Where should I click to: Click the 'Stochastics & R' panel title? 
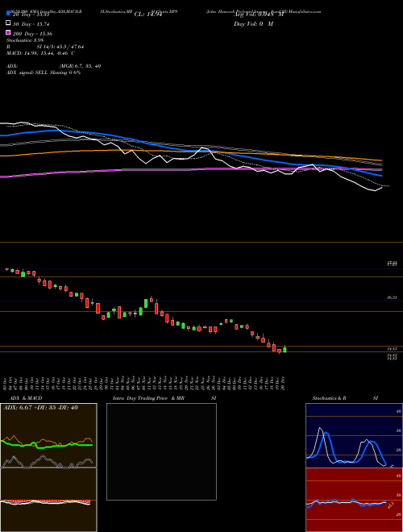(x=329, y=398)
